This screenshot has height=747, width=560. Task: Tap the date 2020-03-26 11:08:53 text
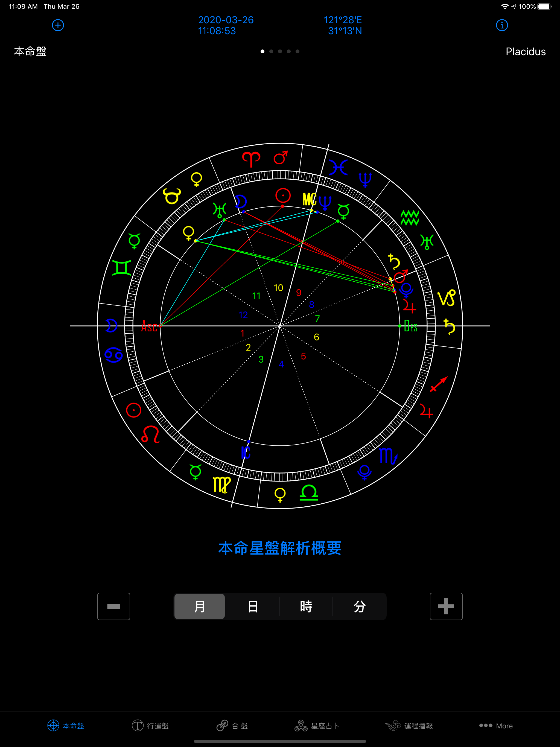[x=226, y=25]
